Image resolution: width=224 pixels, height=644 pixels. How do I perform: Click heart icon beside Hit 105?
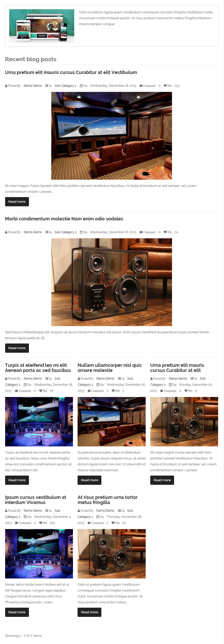pyautogui.click(x=40, y=523)
